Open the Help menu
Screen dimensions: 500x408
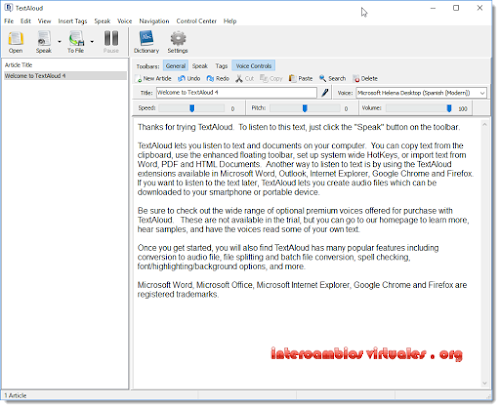tap(230, 21)
